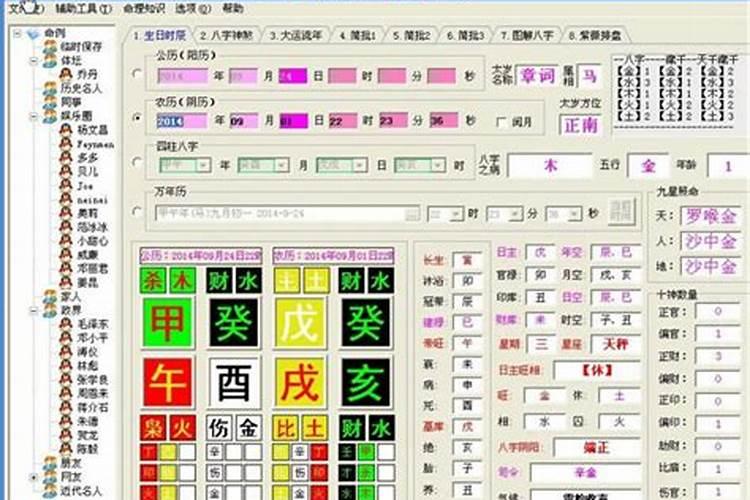Click the large white 酉 branch tile
Screen dimensions: 750x500
coord(234,382)
